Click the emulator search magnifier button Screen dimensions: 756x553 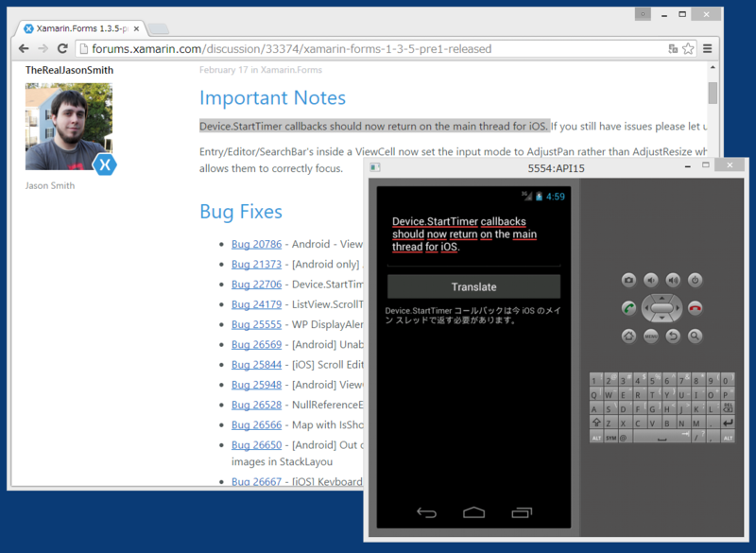[x=695, y=336]
